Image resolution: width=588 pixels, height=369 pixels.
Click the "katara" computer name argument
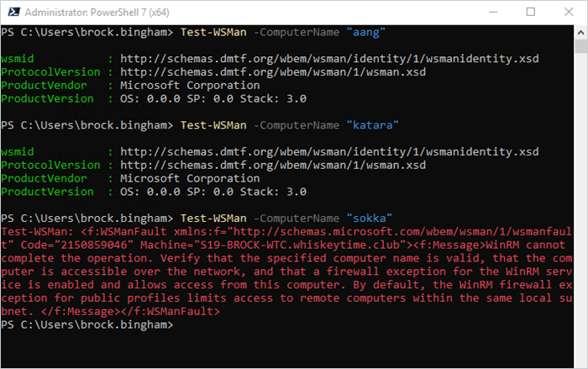(372, 125)
